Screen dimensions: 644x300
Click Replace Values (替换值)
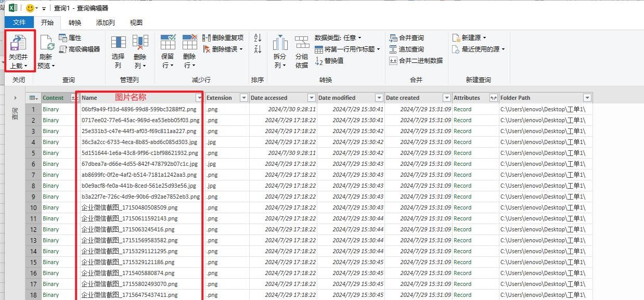coord(329,60)
